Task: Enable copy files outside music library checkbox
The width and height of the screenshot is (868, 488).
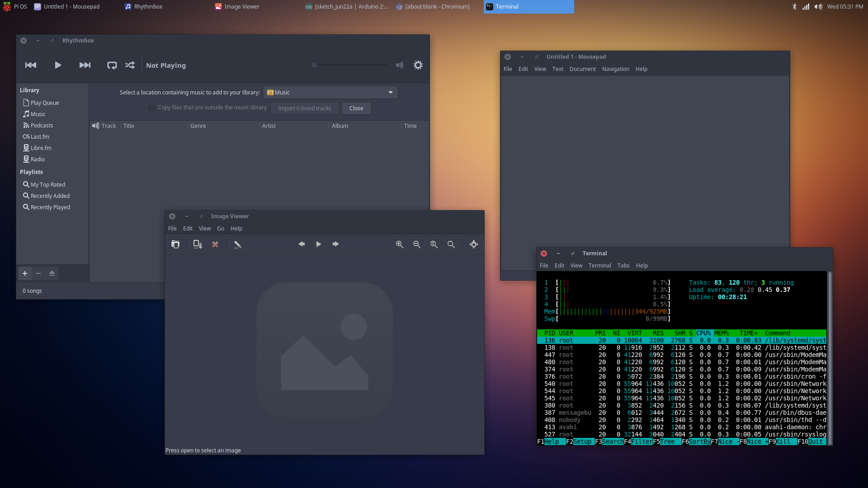Action: tap(151, 108)
